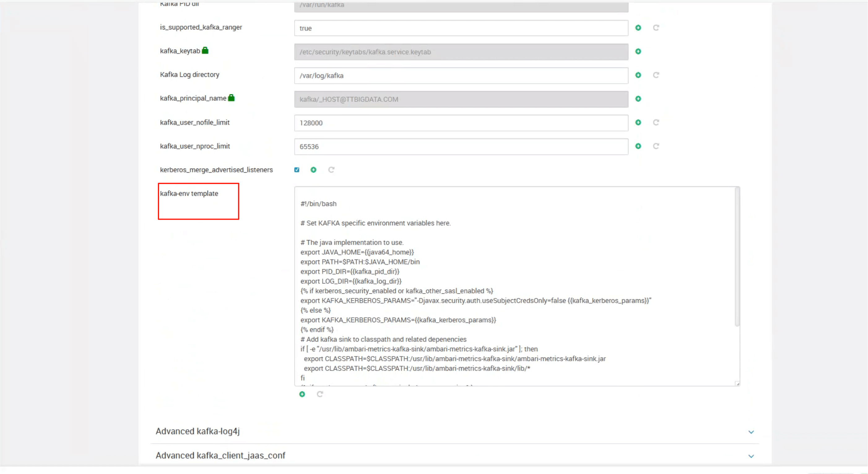This screenshot has width=868, height=474.
Task: Click green plus icon below kafka-env template
Action: click(x=302, y=394)
